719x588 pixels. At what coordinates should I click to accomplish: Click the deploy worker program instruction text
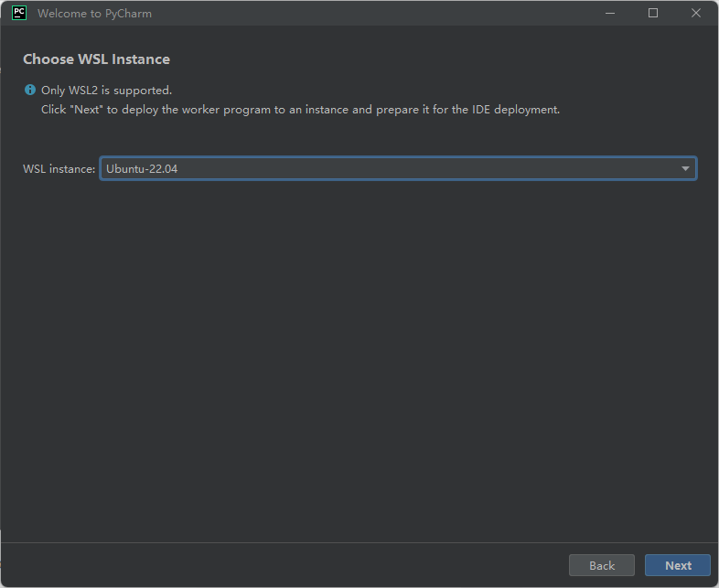[300, 110]
